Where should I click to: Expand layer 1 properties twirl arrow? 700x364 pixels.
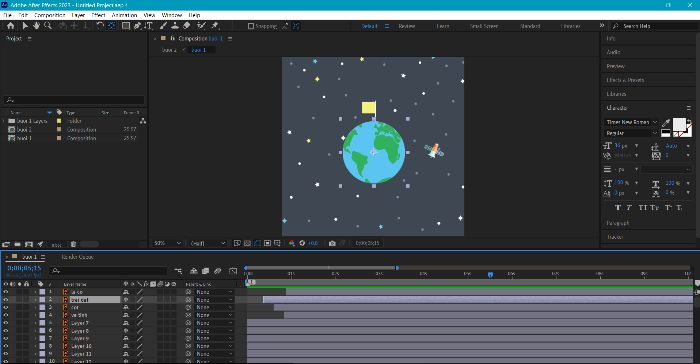click(35, 292)
